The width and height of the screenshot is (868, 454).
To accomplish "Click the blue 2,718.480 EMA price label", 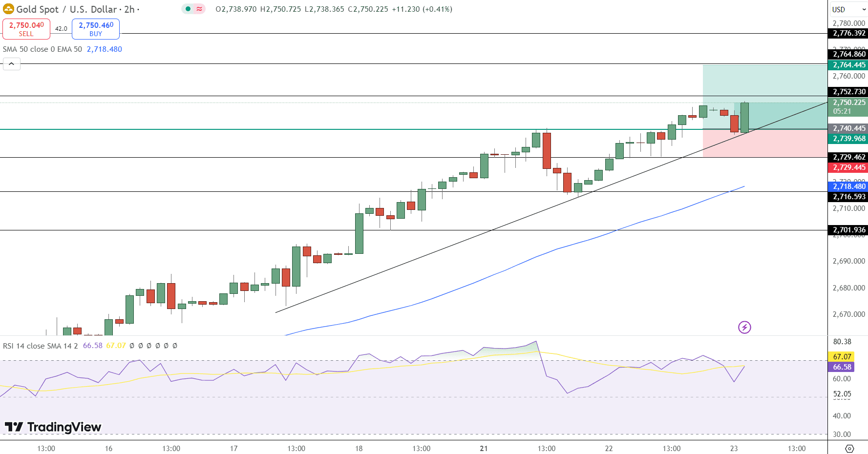I will coord(849,186).
